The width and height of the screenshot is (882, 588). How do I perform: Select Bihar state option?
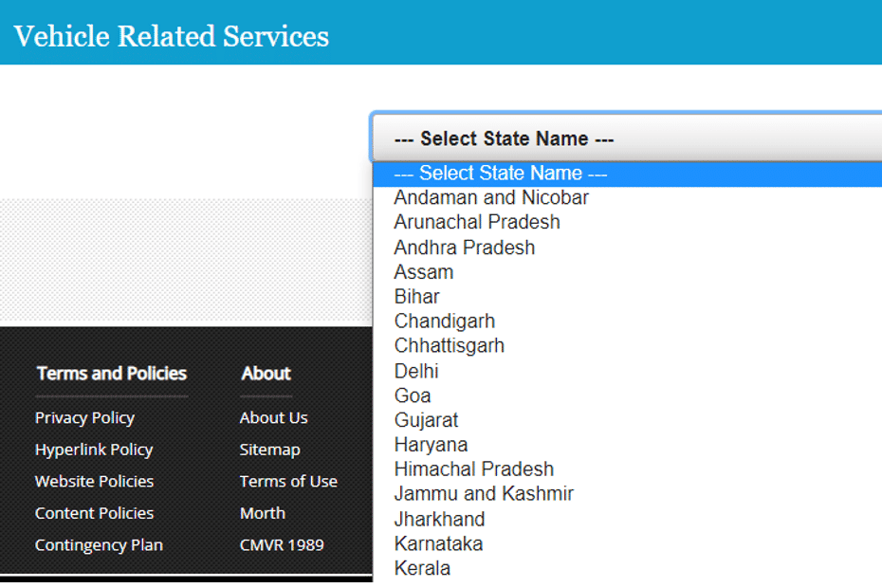[x=627, y=297]
